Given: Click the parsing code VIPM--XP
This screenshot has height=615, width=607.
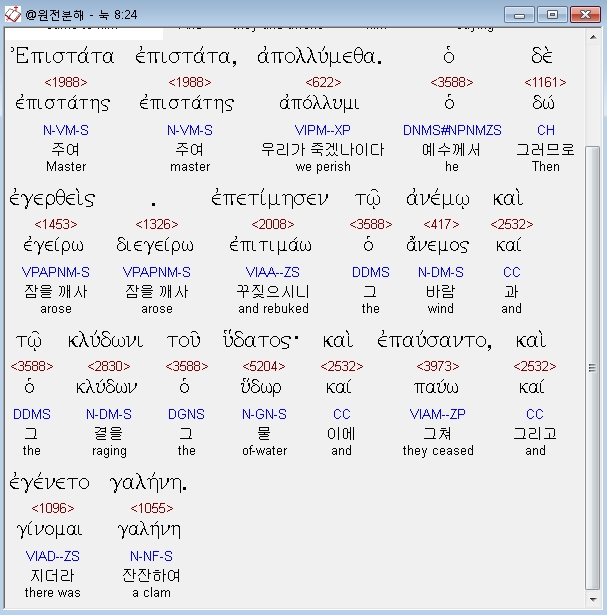Looking at the screenshot, I should pyautogui.click(x=322, y=130).
